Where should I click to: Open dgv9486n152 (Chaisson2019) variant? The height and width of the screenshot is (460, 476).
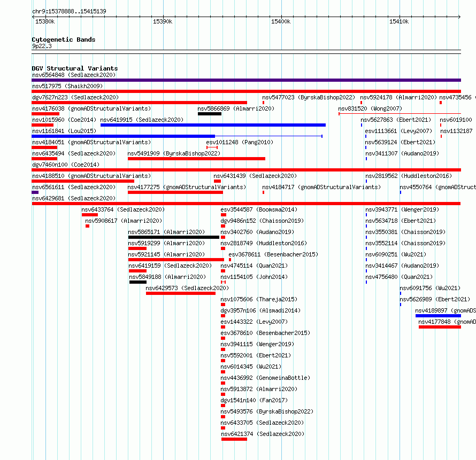[x=262, y=221]
